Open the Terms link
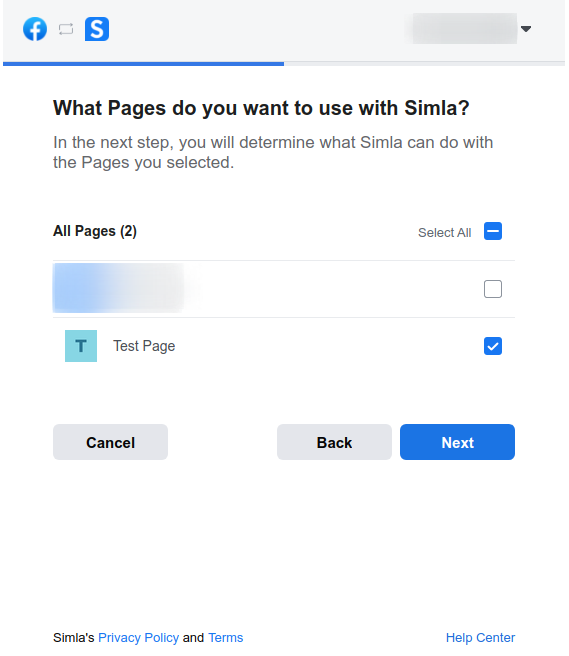The width and height of the screenshot is (569, 656). [x=226, y=638]
